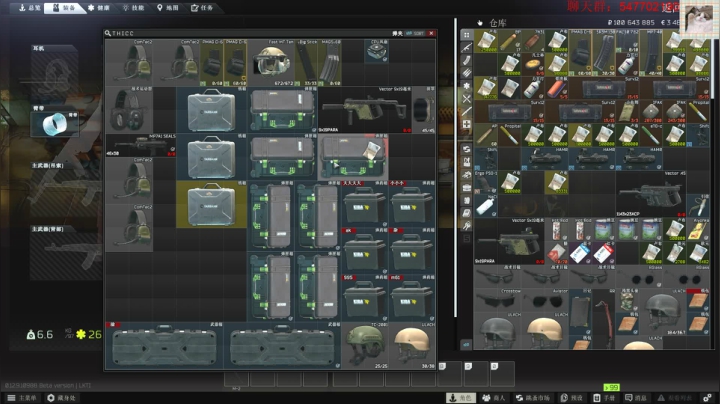Image resolution: width=720 pixels, height=404 pixels.
Task: Select the Vector .45 in stash
Action: [651, 194]
